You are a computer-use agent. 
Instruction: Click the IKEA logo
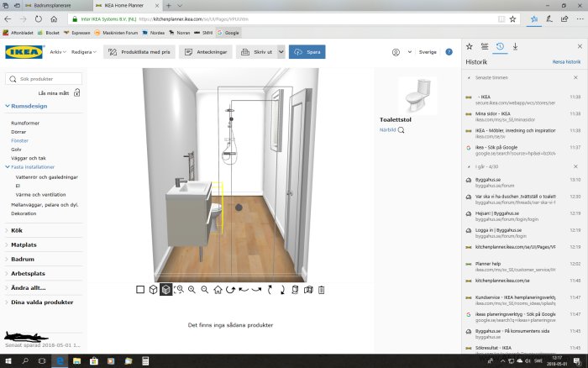tap(24, 52)
